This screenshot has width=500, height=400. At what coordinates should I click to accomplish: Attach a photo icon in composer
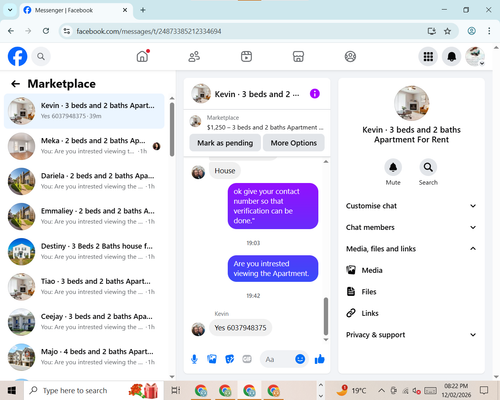click(x=212, y=359)
